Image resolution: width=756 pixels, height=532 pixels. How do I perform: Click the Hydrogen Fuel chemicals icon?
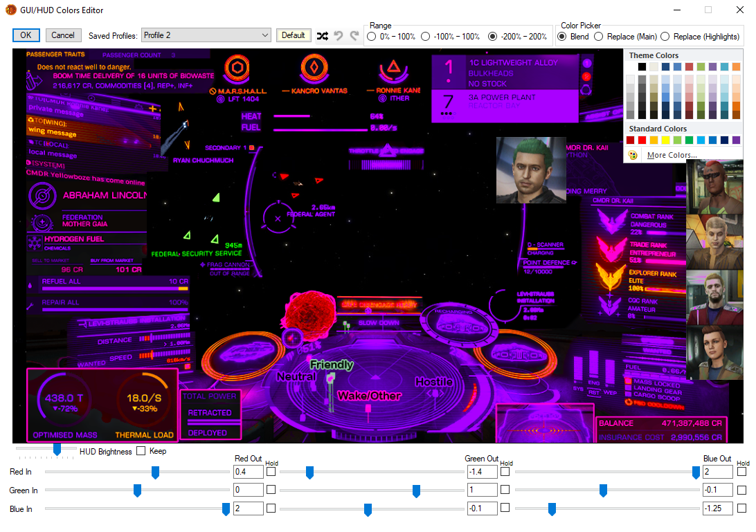(35, 242)
